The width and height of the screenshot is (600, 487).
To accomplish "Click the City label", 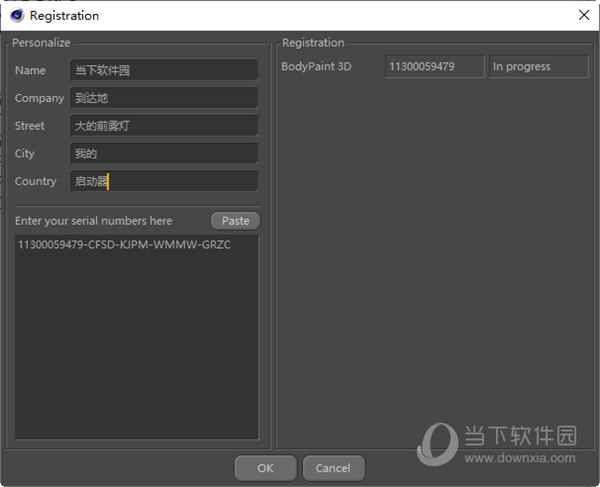I will coord(24,154).
